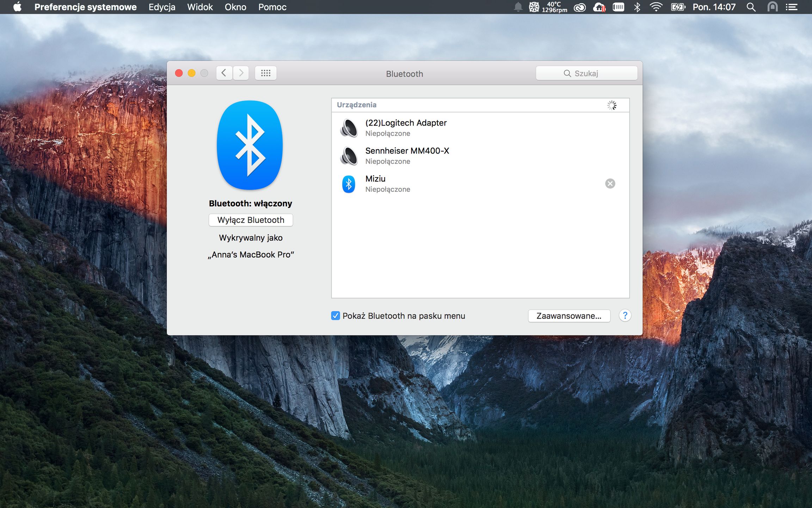This screenshot has height=508, width=812.
Task: Open the Show All preferences grid
Action: [x=265, y=73]
